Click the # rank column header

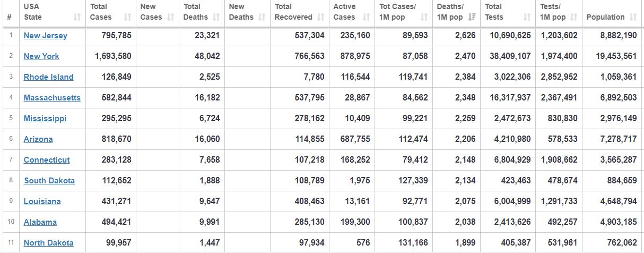(x=10, y=17)
